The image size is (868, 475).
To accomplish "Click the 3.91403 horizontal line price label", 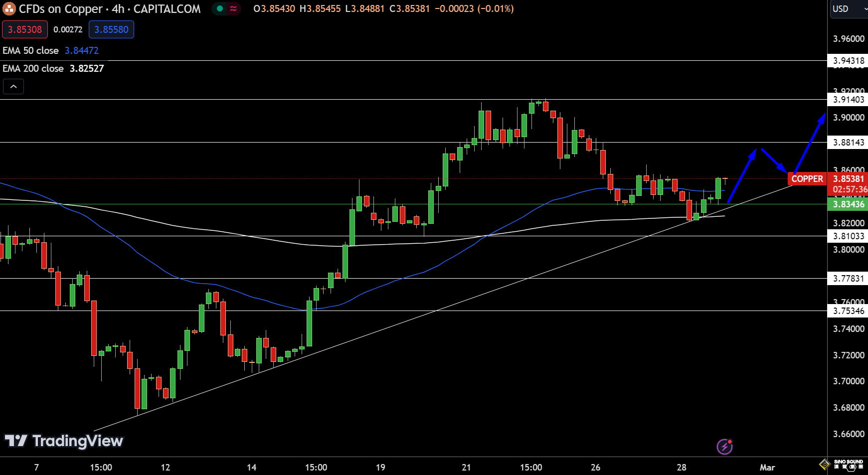I will [x=848, y=100].
